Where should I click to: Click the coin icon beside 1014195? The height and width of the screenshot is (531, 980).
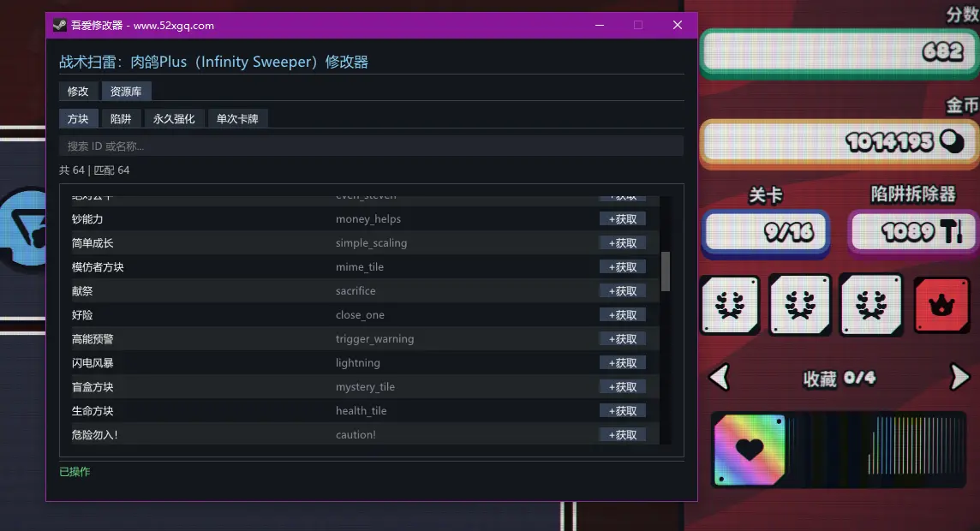click(x=951, y=142)
